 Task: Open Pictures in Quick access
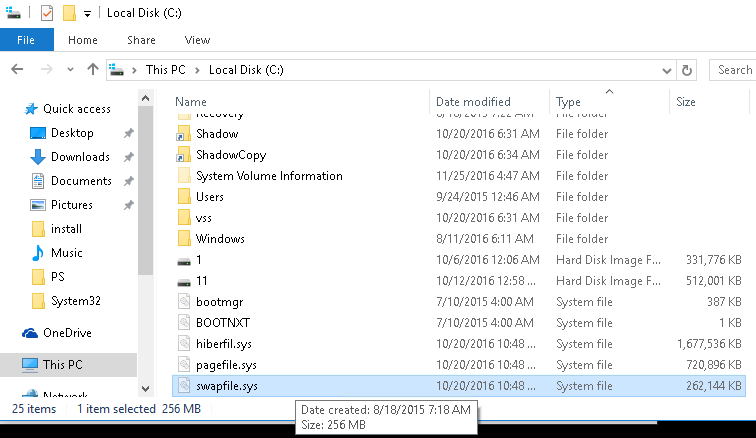72,205
